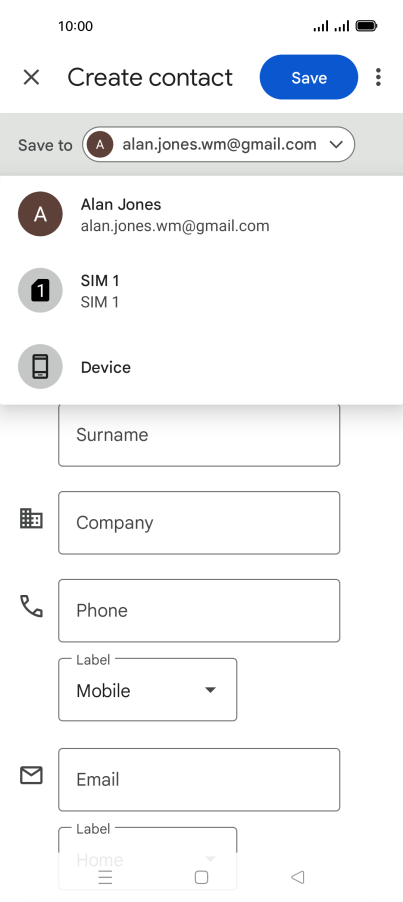This screenshot has width=403, height=902.
Task: Select the Alan Jones avatar icon
Action: pyautogui.click(x=40, y=214)
